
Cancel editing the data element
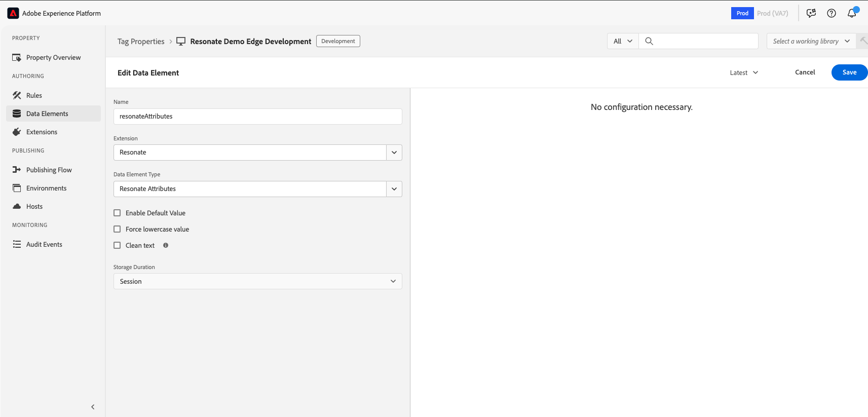[x=805, y=72]
